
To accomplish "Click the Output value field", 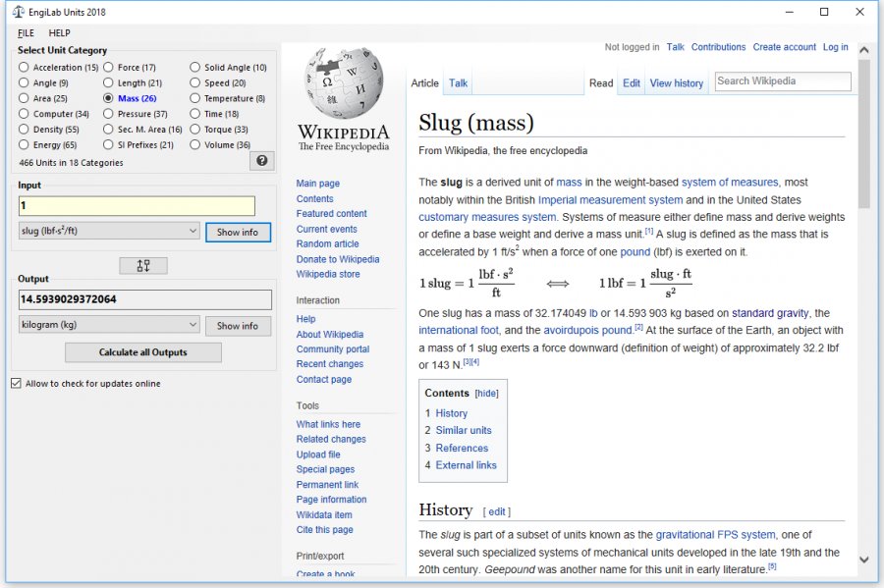I will pos(145,299).
